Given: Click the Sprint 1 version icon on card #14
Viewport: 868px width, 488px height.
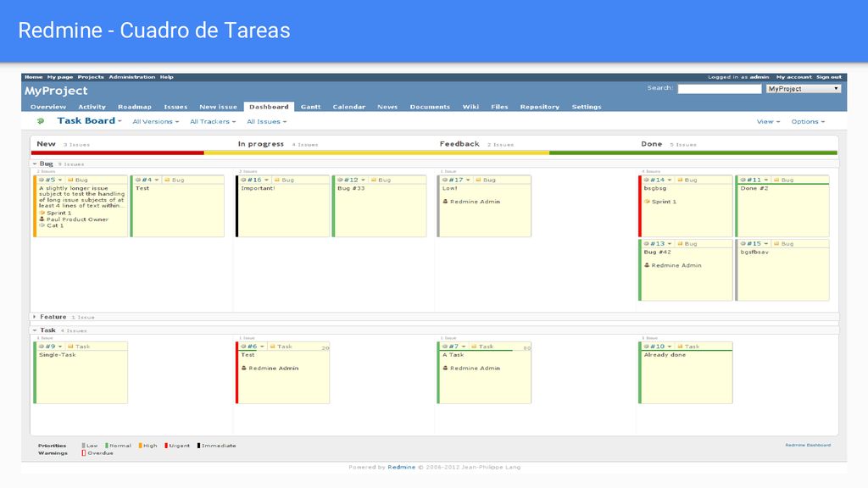Looking at the screenshot, I should (x=647, y=202).
